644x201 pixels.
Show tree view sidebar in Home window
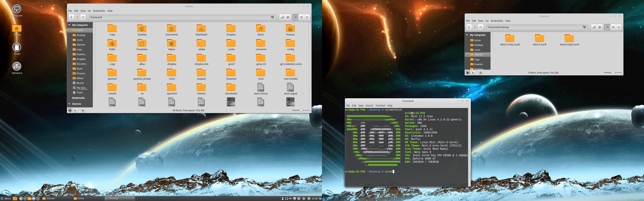75,110
